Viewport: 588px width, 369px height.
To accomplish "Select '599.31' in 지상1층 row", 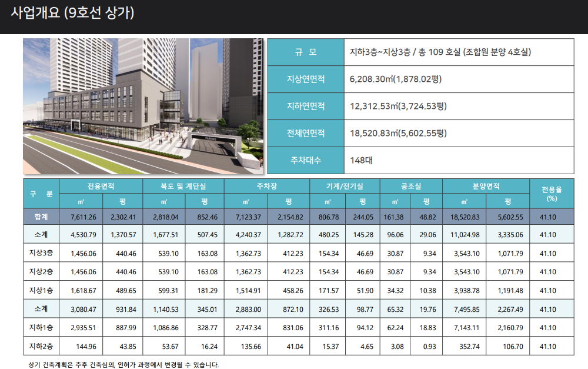I will (x=168, y=291).
